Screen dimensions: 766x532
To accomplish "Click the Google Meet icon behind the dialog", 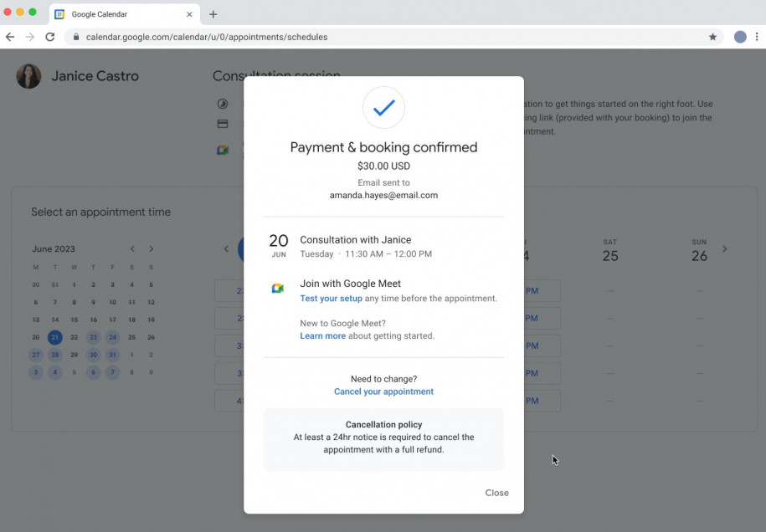I will [x=223, y=151].
